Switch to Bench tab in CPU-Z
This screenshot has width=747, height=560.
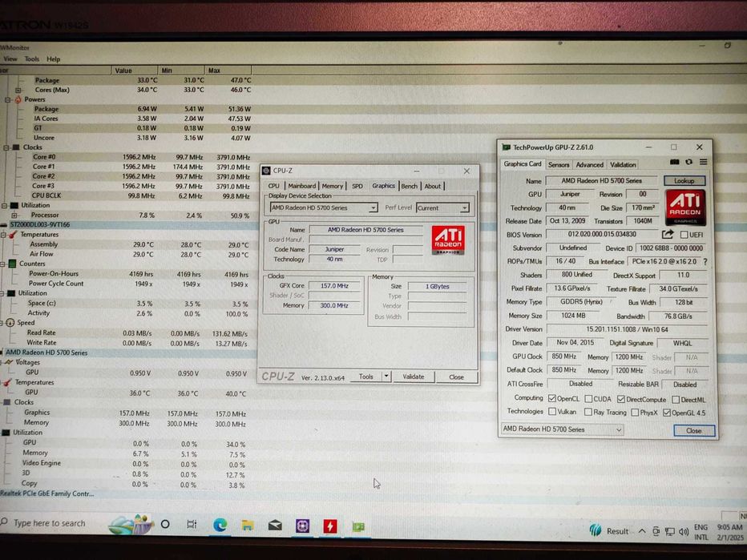[x=409, y=186]
